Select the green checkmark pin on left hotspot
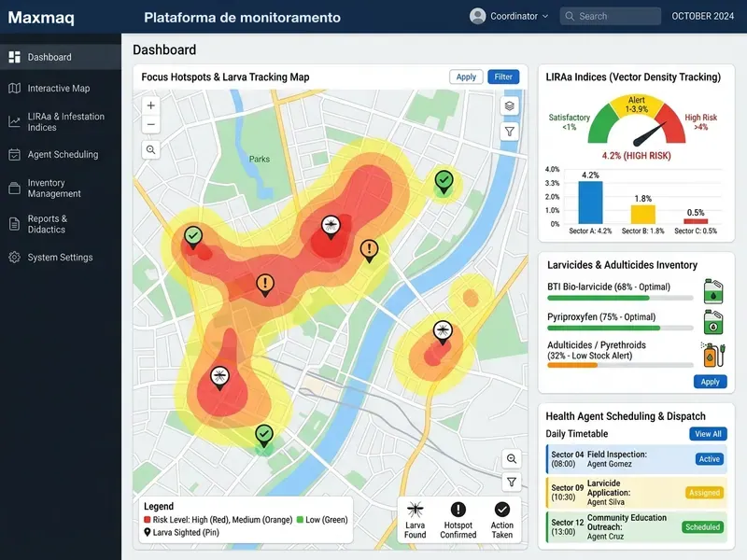 193,237
